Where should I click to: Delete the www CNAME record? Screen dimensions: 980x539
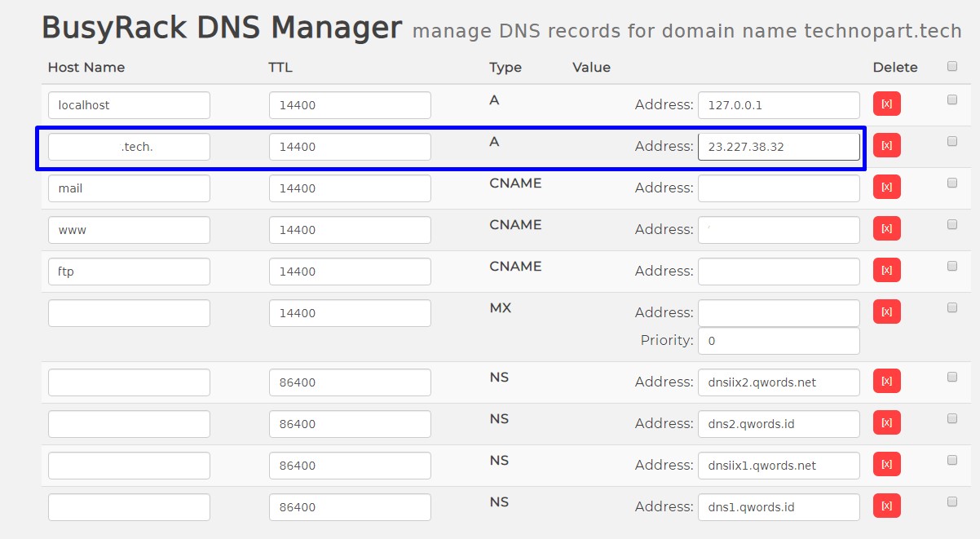click(x=886, y=229)
